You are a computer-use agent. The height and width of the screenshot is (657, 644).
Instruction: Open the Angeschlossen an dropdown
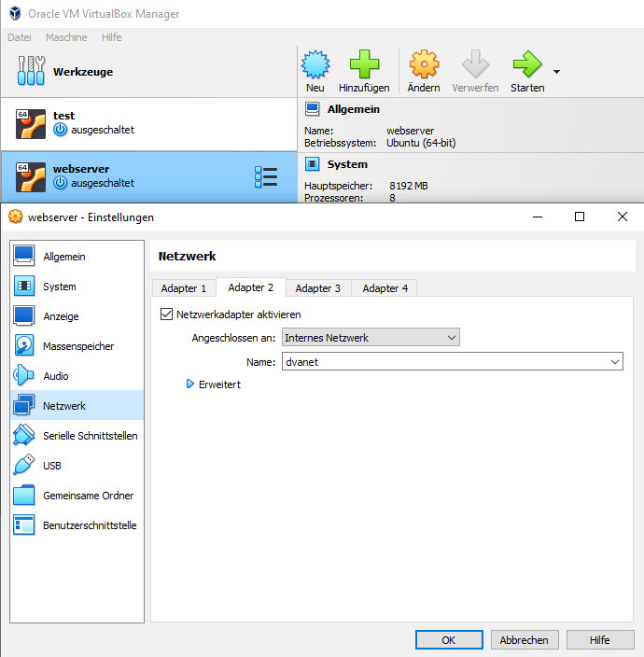[x=371, y=337]
